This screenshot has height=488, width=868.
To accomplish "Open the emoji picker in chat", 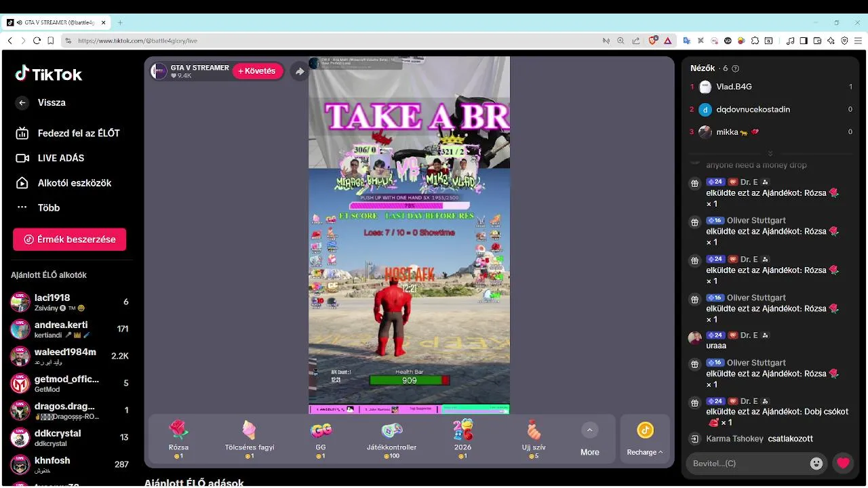I will 816,464.
